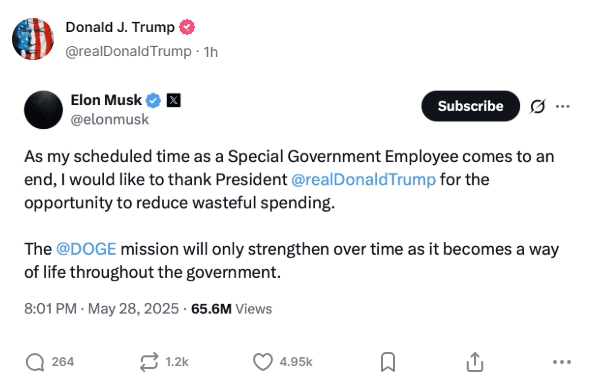Click the 65.6M Views count

coord(232,309)
